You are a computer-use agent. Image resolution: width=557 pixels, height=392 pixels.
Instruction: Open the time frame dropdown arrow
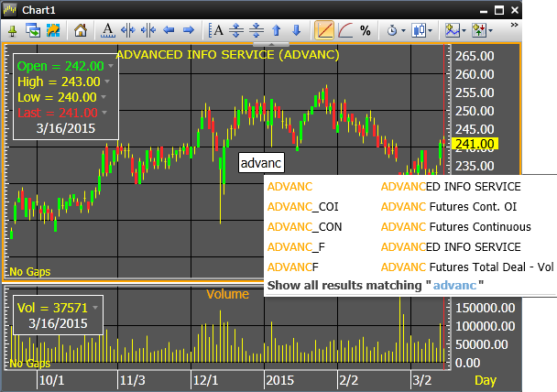[403, 31]
